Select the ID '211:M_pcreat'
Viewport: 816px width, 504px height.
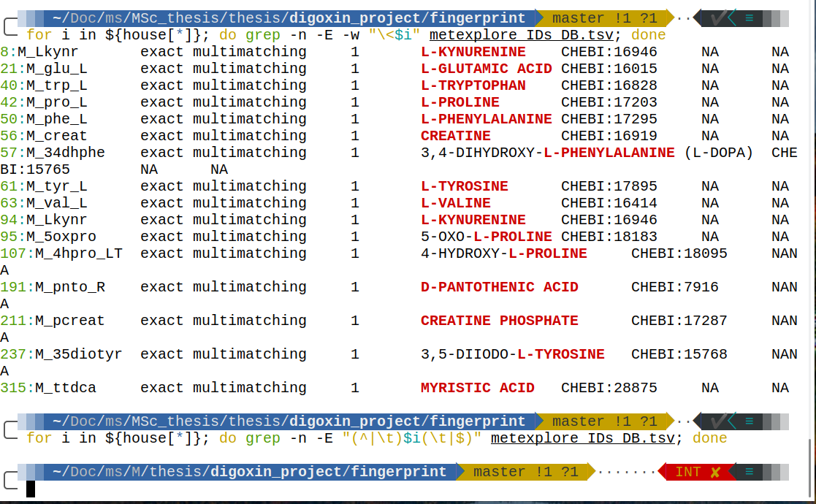[x=53, y=321]
